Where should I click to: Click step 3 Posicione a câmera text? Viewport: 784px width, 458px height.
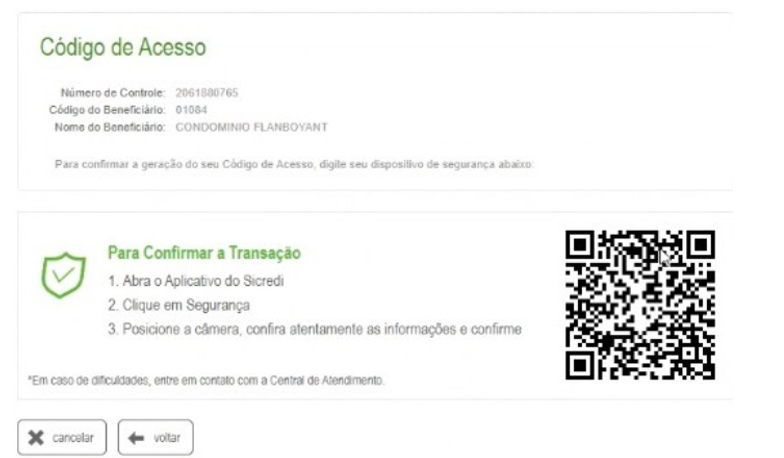coord(315,329)
